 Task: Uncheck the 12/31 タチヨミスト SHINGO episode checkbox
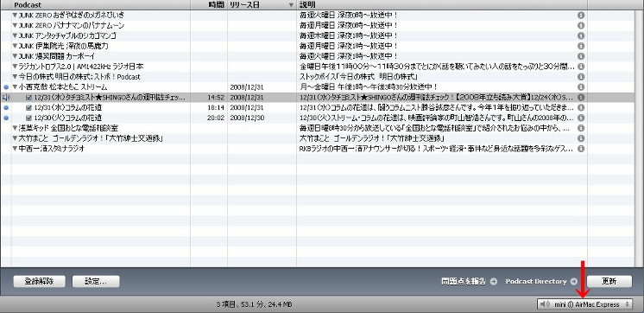tap(28, 98)
